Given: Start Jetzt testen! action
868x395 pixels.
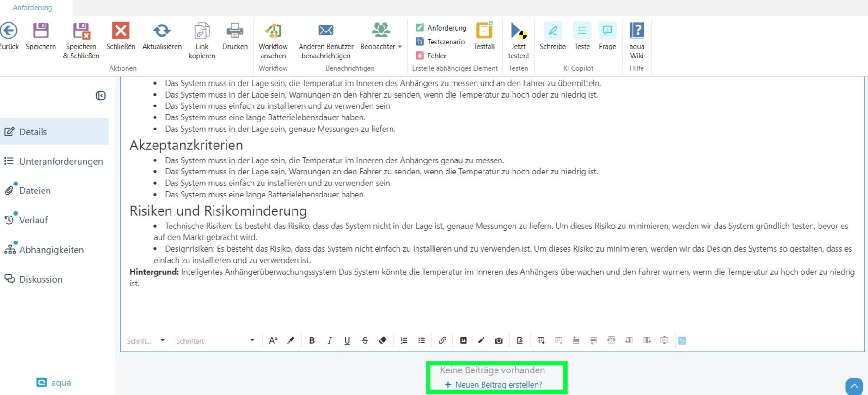Looking at the screenshot, I should (x=518, y=31).
